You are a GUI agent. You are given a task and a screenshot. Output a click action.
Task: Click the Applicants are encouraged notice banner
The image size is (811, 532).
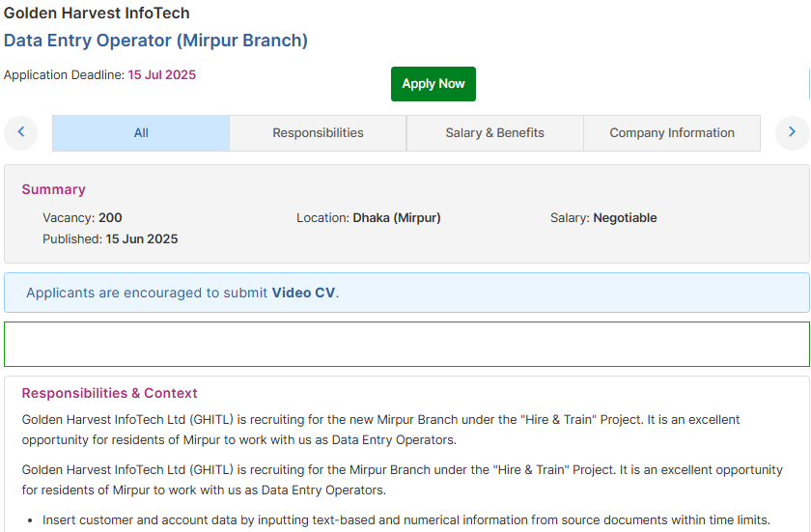tap(406, 293)
